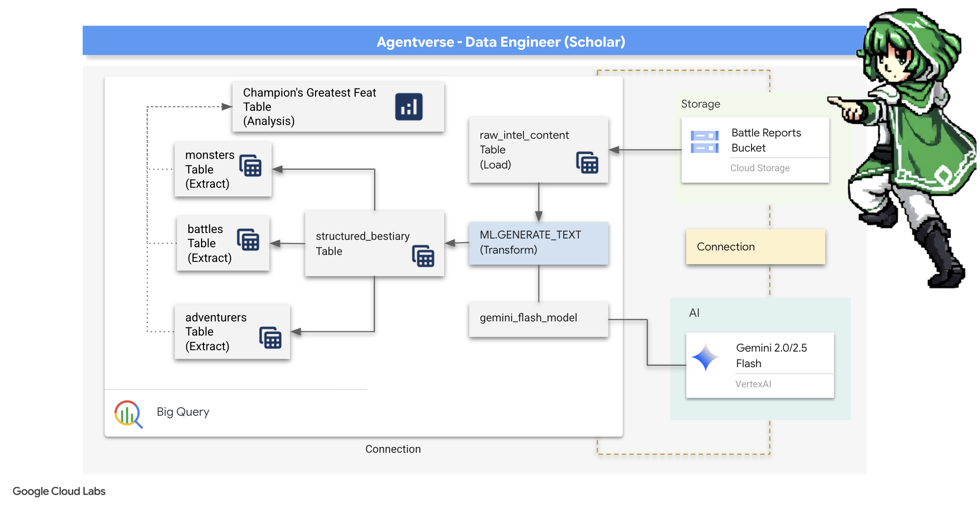Click the analysis bar chart icon

408,107
